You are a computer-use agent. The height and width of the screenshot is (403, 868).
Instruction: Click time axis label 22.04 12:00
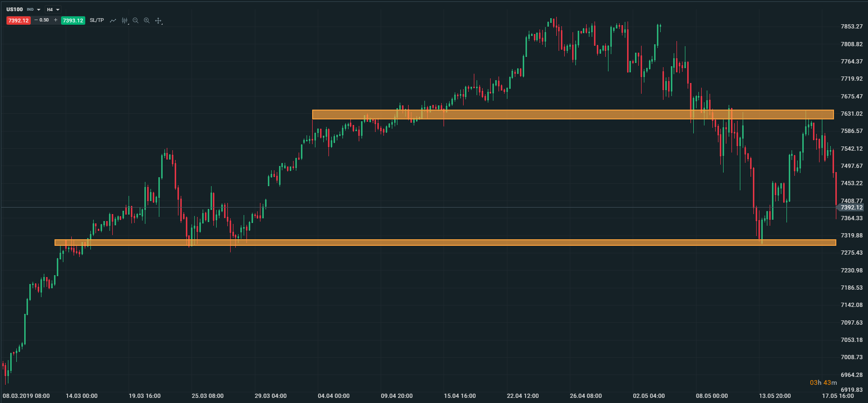[x=523, y=396]
